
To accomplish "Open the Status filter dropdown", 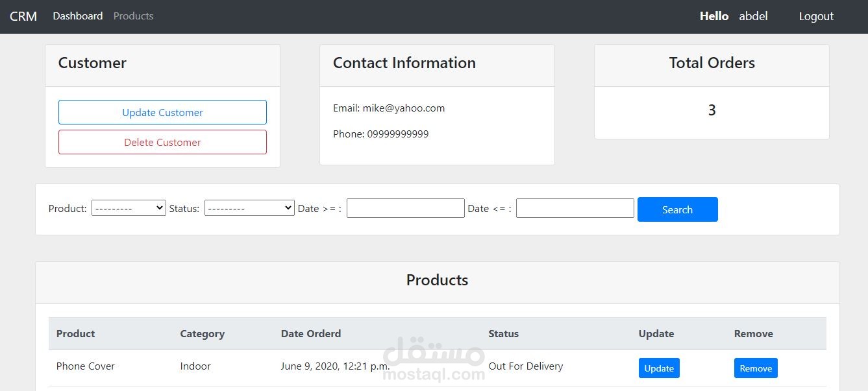I will pos(249,208).
